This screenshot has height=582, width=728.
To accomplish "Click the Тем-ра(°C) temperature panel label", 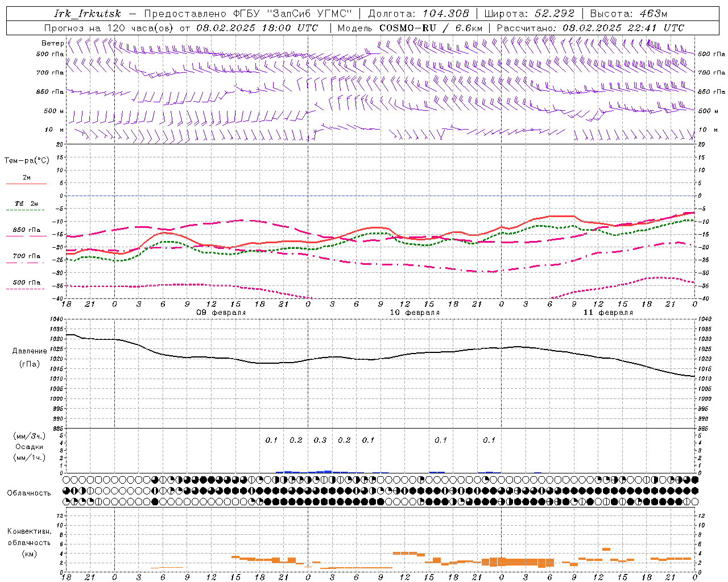I will (27, 161).
